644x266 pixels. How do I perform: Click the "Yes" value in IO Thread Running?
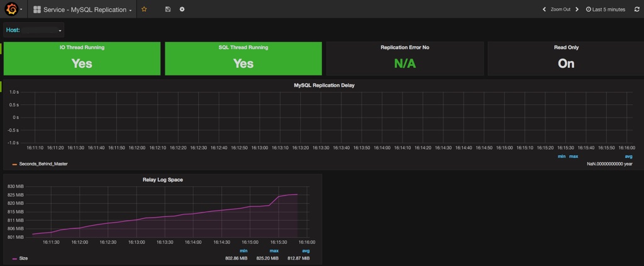click(82, 64)
